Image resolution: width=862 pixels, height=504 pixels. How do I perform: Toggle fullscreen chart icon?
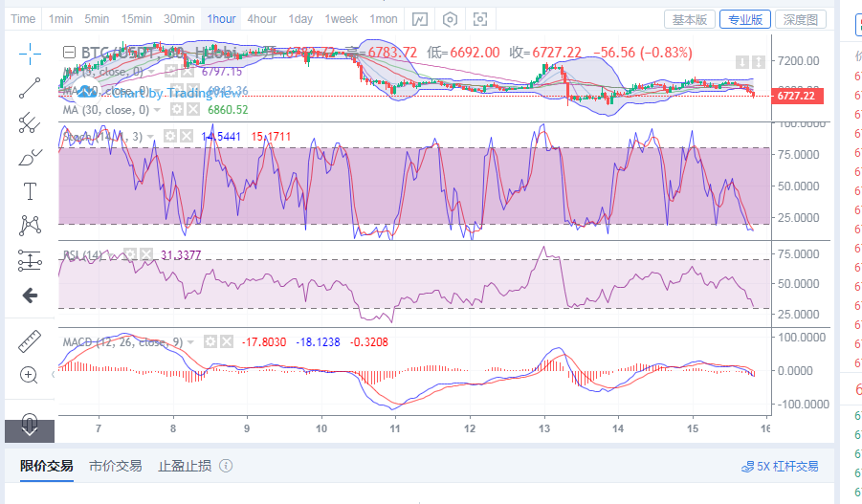click(480, 19)
